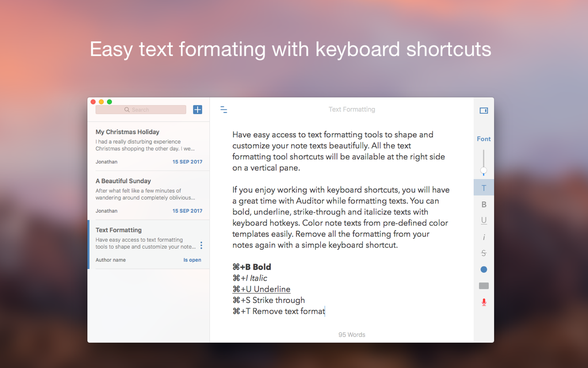Toggle bold formatting with the B icon

(484, 205)
